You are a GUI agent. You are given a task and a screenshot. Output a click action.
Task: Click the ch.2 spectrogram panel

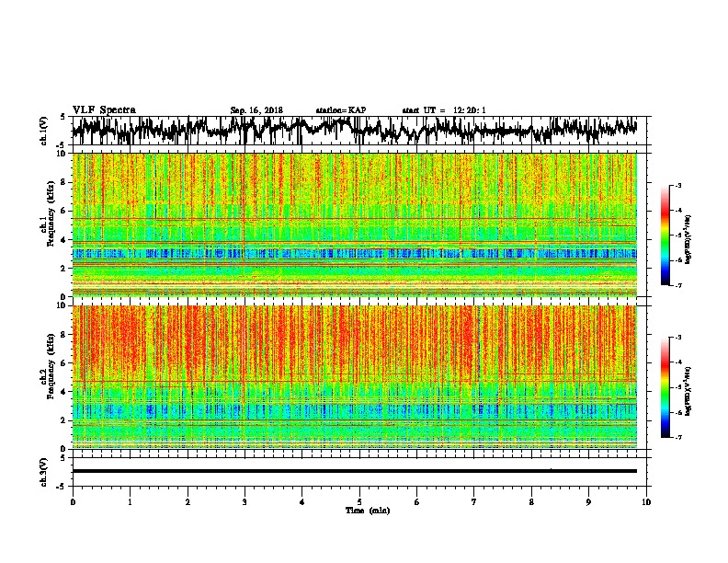pyautogui.click(x=355, y=377)
